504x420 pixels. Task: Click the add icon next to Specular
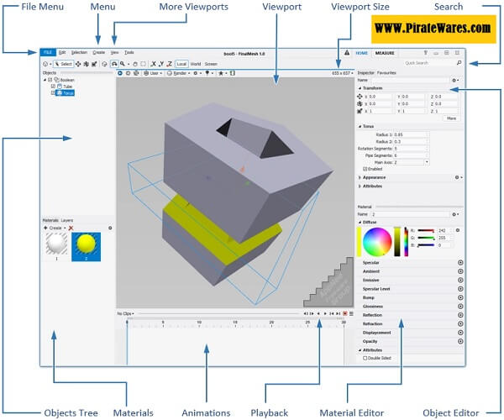(x=460, y=263)
